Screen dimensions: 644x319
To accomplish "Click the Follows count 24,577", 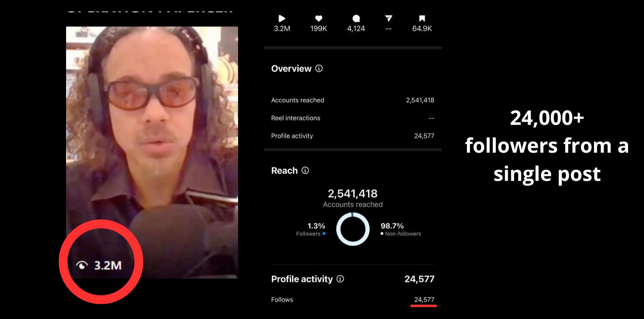I will coord(424,300).
